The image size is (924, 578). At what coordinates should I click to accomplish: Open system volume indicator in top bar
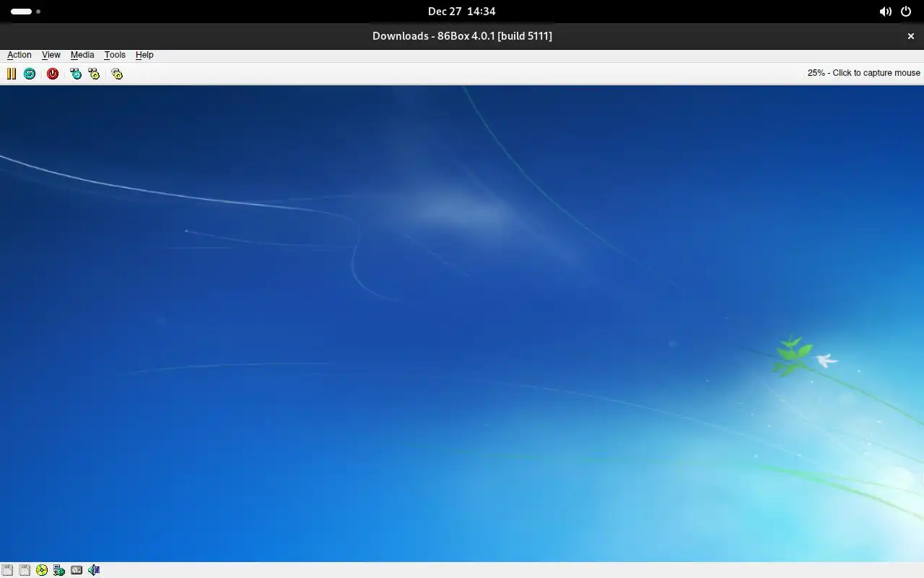(885, 12)
